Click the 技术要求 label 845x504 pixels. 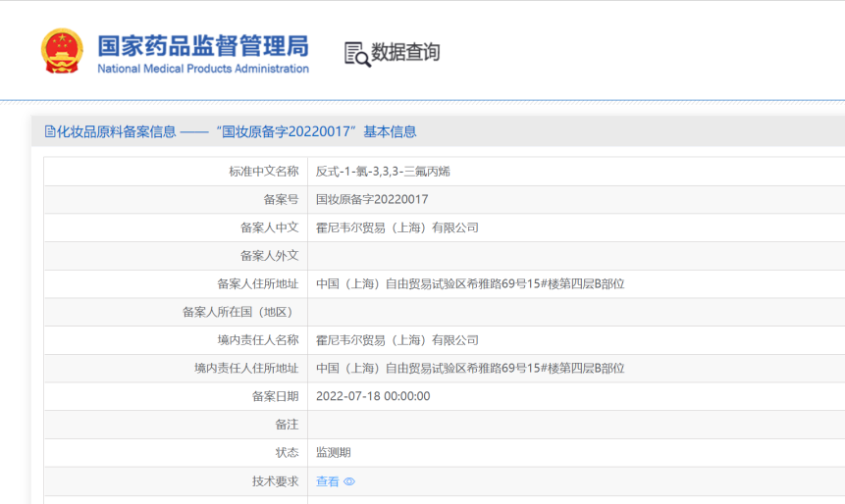click(275, 481)
